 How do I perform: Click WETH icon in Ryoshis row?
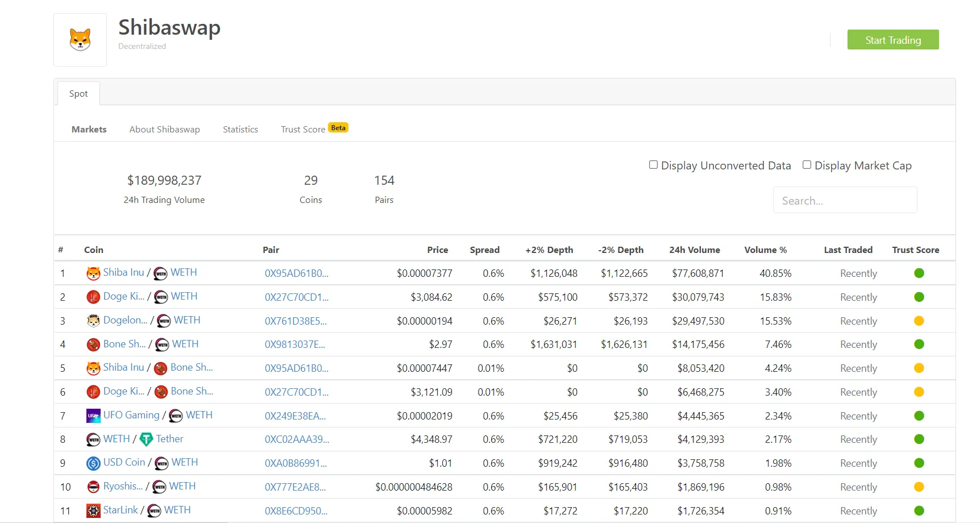pos(160,487)
